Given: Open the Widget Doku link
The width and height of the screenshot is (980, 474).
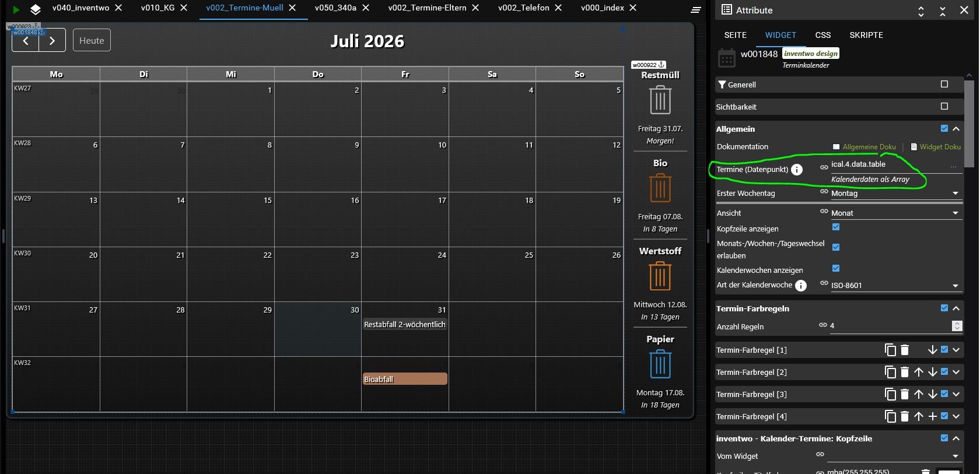Looking at the screenshot, I should coord(936,147).
